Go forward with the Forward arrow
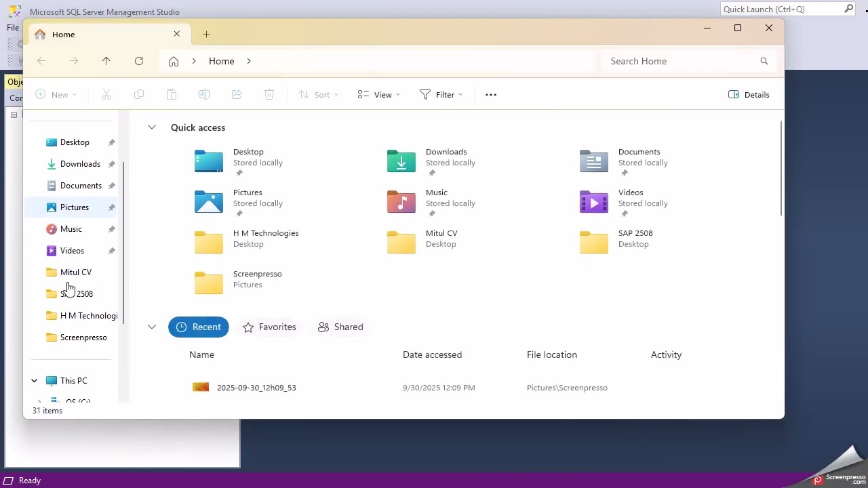 click(x=74, y=61)
